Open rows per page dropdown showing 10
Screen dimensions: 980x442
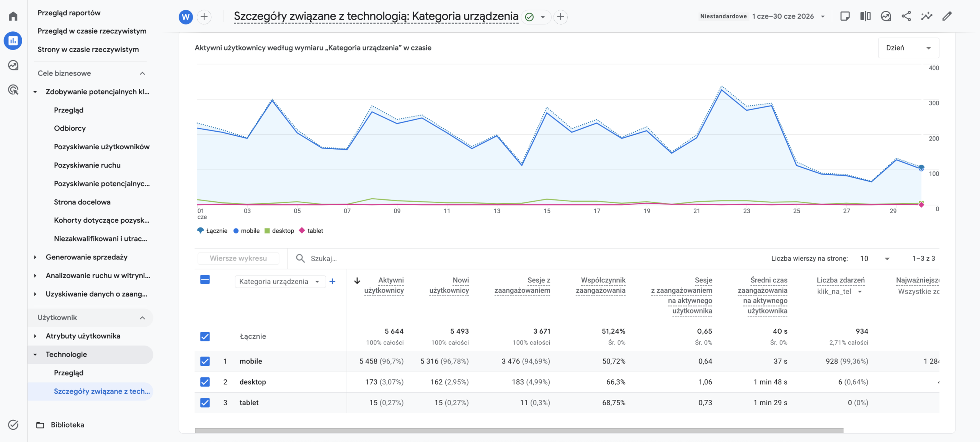(874, 259)
